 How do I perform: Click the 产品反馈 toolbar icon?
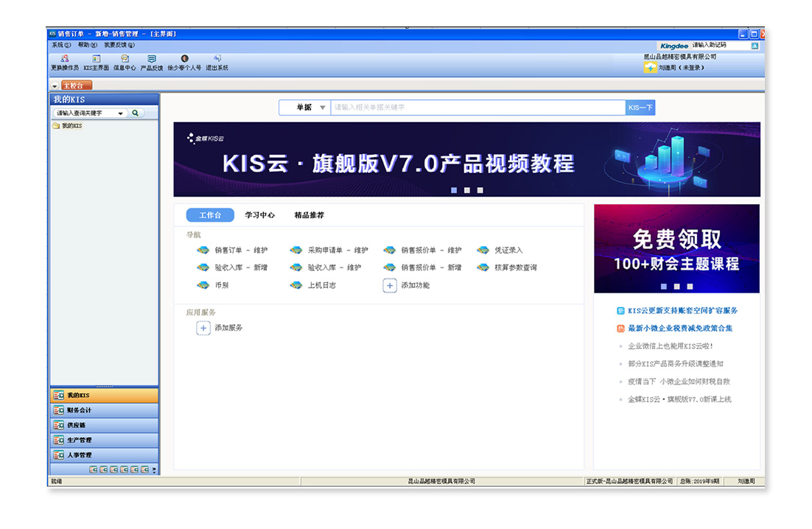[x=152, y=59]
